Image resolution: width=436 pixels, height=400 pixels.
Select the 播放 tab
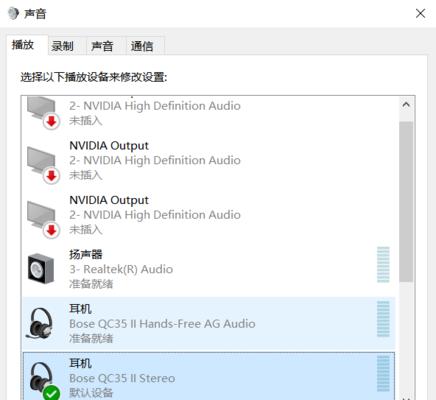coord(23,44)
